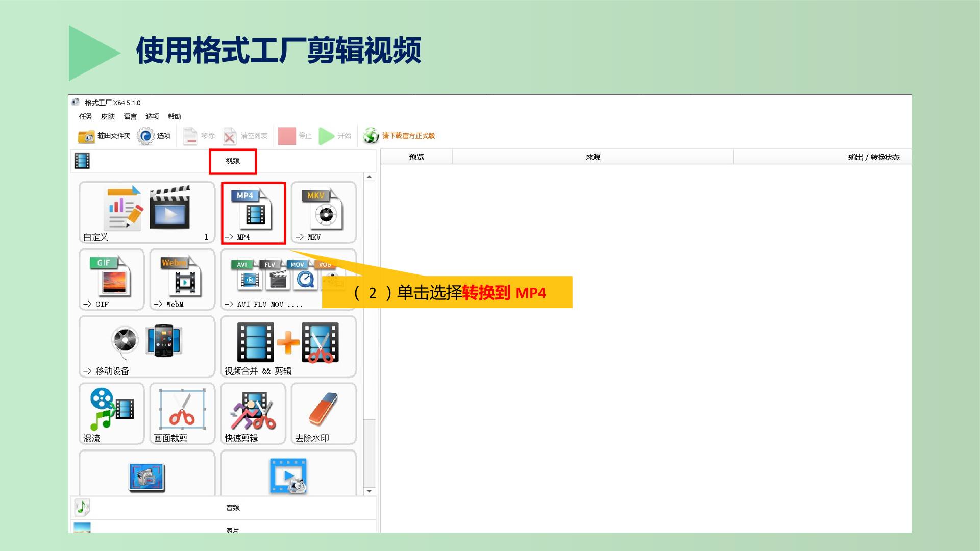
Task: Click the 输出文件夹 toolbar button
Action: pos(104,136)
